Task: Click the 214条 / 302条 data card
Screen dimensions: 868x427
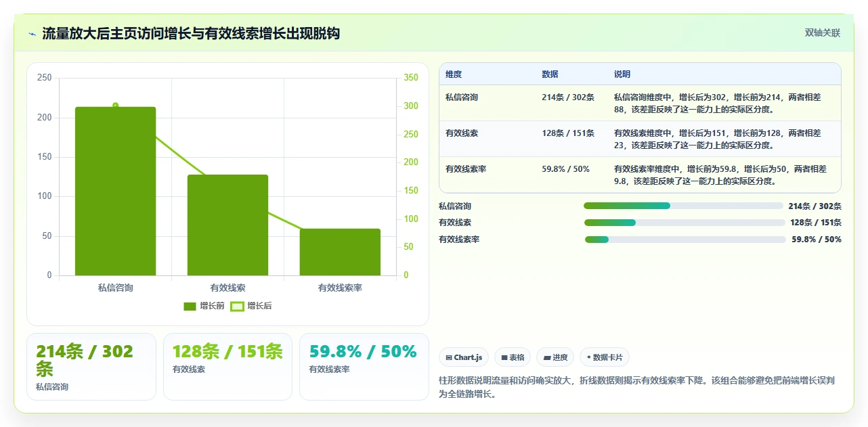Action: pos(91,367)
